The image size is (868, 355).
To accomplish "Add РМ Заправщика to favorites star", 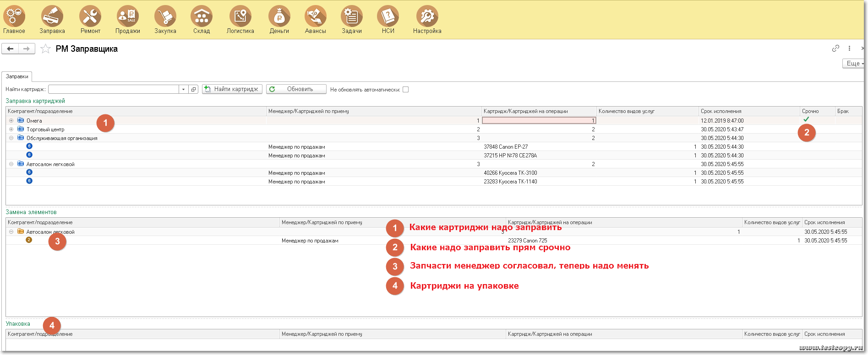I will (45, 49).
